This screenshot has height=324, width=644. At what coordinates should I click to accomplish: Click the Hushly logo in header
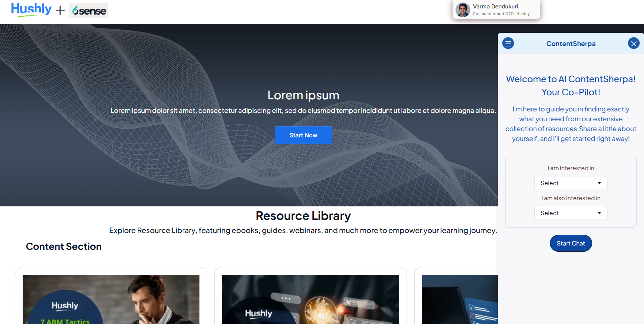click(x=31, y=10)
